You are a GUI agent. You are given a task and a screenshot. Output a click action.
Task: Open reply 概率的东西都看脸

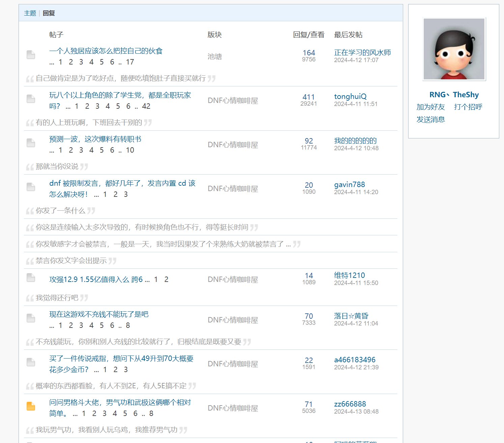click(111, 386)
